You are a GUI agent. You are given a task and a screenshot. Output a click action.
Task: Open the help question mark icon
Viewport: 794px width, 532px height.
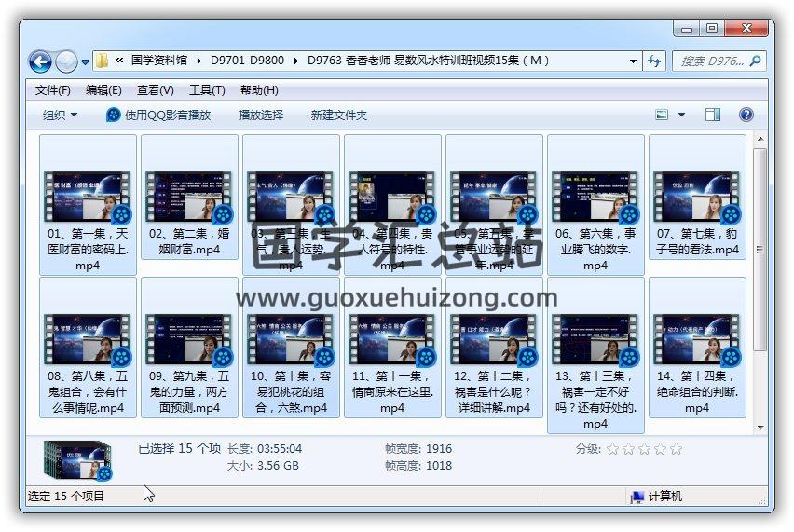pos(746,115)
